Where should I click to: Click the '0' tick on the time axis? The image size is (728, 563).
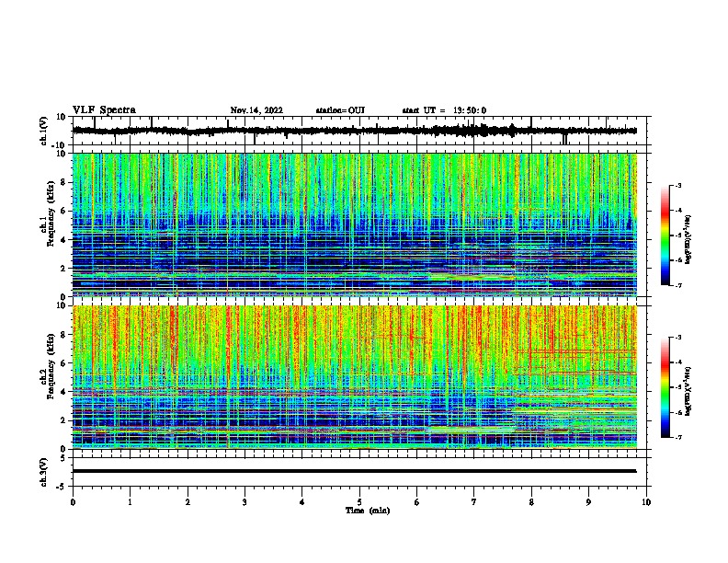click(x=73, y=502)
